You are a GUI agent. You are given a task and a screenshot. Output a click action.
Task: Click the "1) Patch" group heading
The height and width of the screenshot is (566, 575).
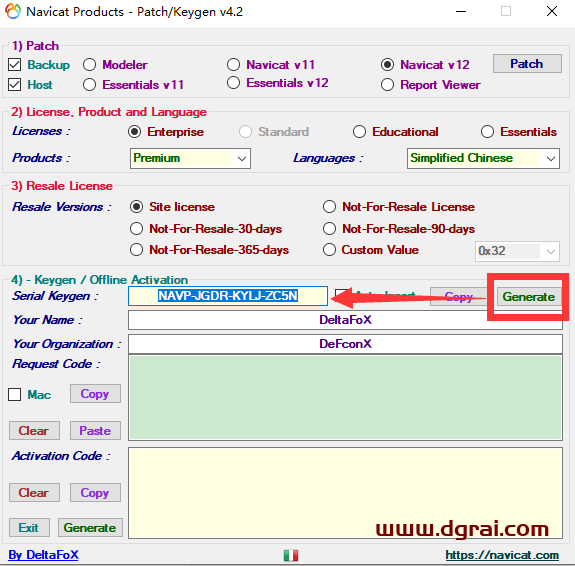[x=35, y=46]
